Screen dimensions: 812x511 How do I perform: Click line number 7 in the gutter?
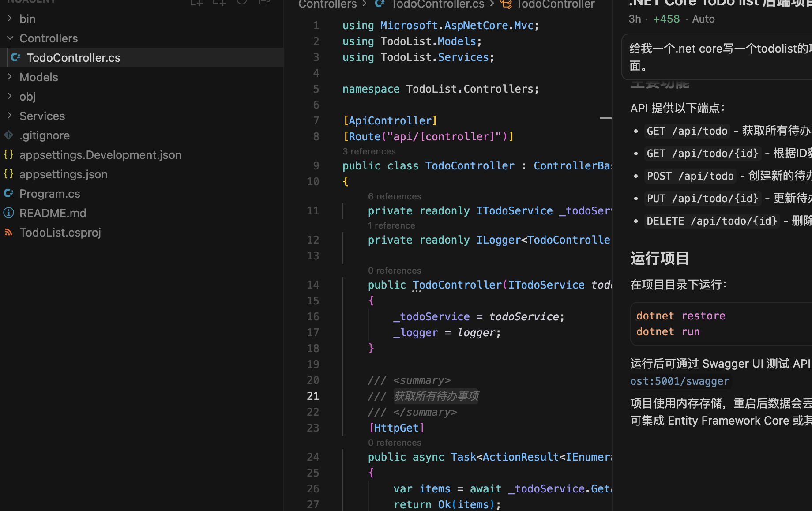pyautogui.click(x=316, y=121)
